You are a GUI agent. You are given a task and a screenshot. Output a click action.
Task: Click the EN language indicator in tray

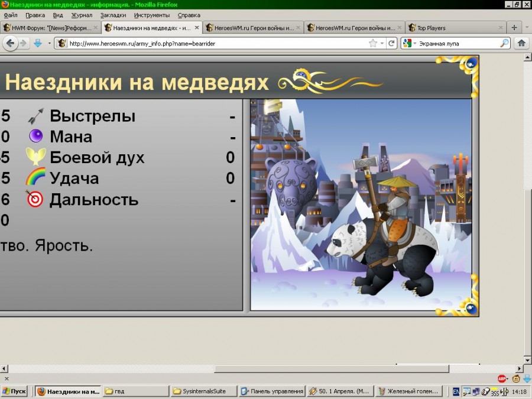point(456,392)
